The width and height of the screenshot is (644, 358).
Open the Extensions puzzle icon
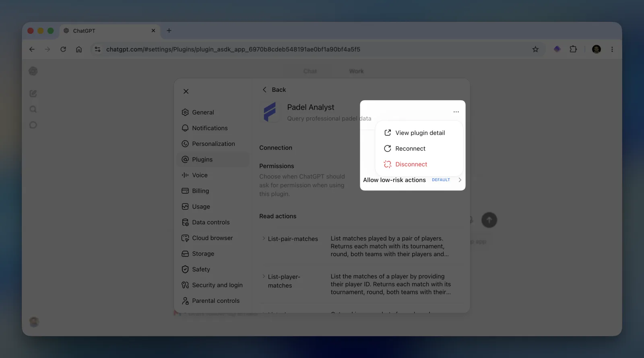click(573, 49)
